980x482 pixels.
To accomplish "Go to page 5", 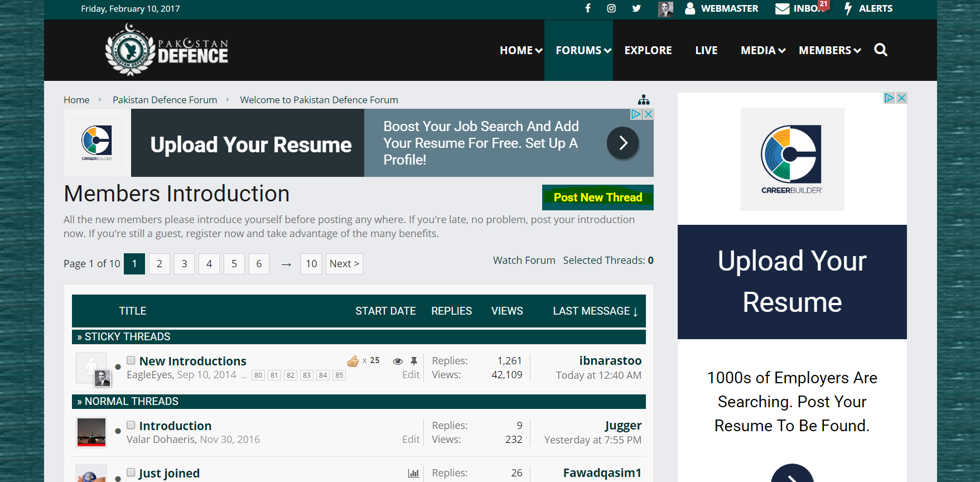I will [234, 264].
